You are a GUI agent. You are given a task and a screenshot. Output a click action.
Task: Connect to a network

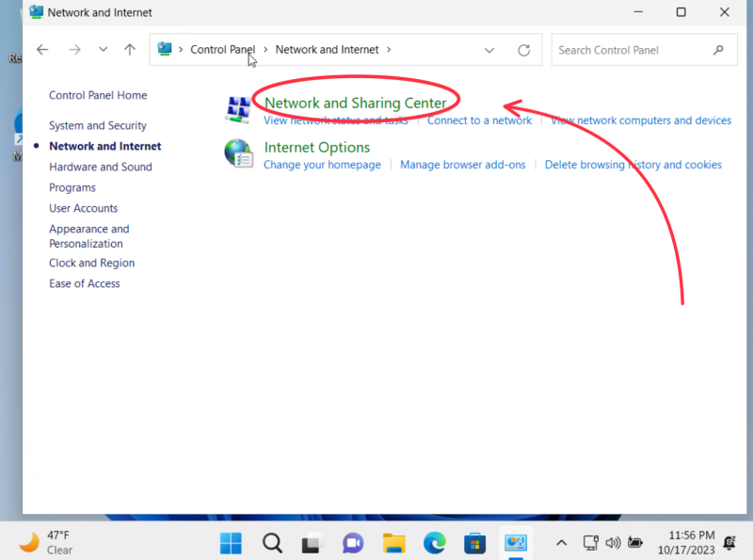(479, 120)
